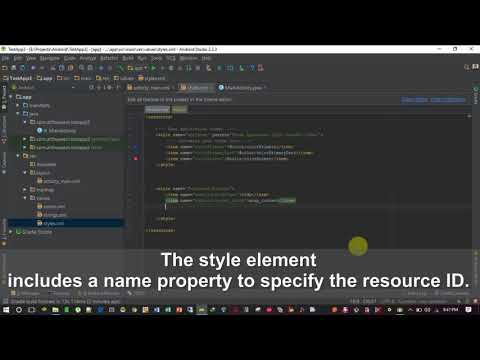Screen dimensions: 480x360
Task: Select styles.xml in the project tree
Action: [50, 223]
